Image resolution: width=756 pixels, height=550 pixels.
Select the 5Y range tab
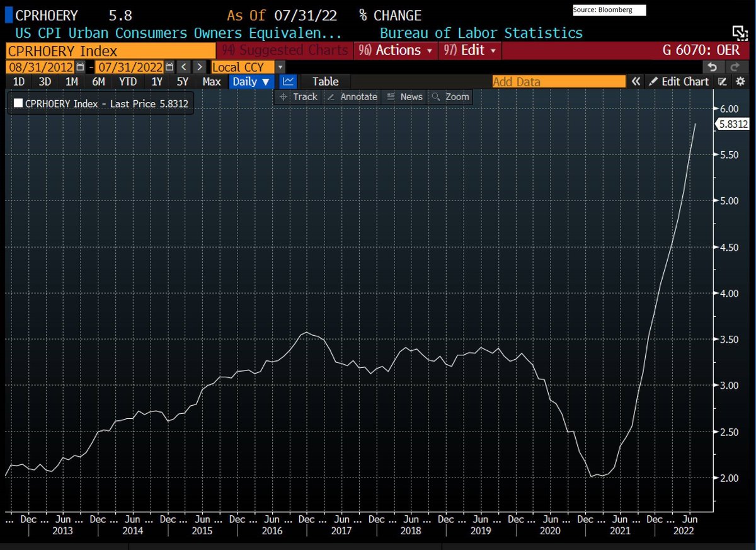pyautogui.click(x=182, y=81)
